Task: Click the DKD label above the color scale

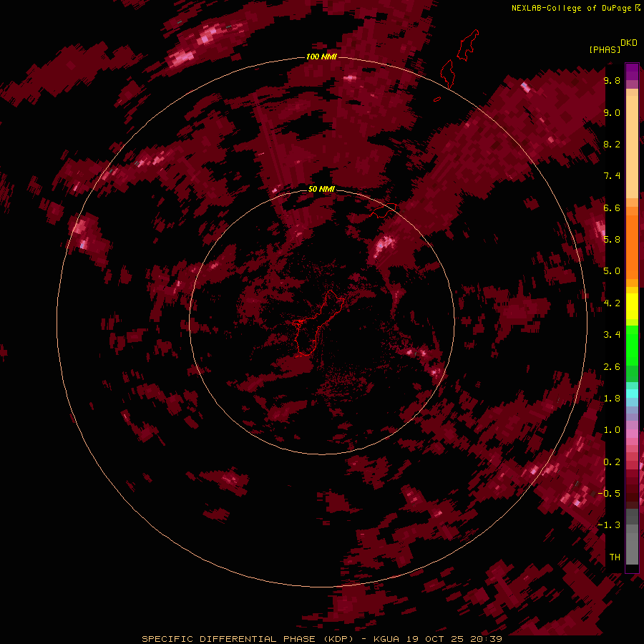Action: click(x=629, y=43)
